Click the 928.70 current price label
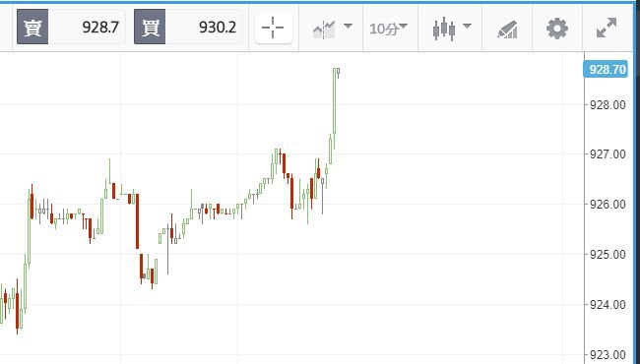 [x=606, y=69]
